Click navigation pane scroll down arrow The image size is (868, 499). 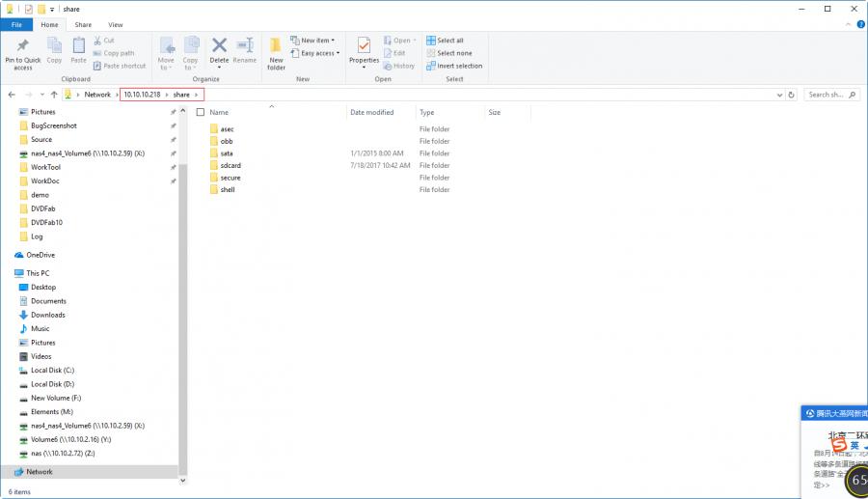pyautogui.click(x=182, y=481)
